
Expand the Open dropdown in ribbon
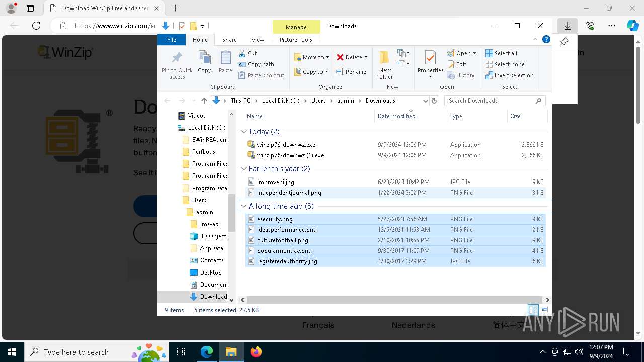point(474,53)
